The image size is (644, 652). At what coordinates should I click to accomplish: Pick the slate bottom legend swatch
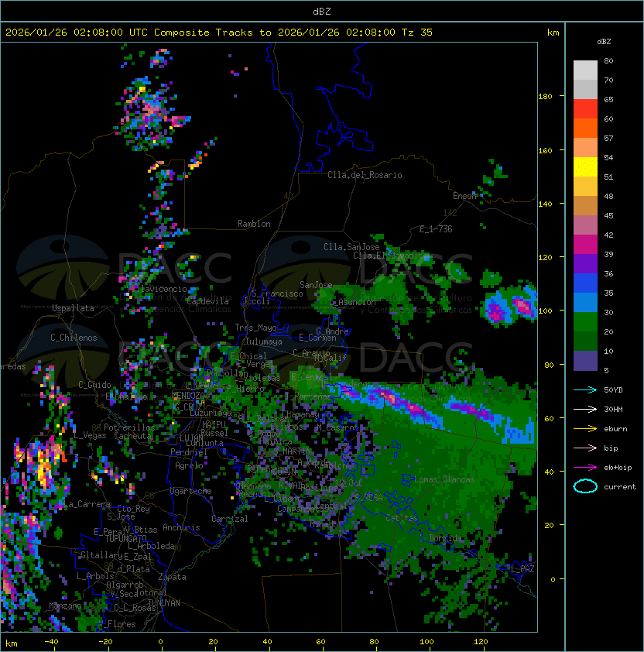(x=585, y=361)
